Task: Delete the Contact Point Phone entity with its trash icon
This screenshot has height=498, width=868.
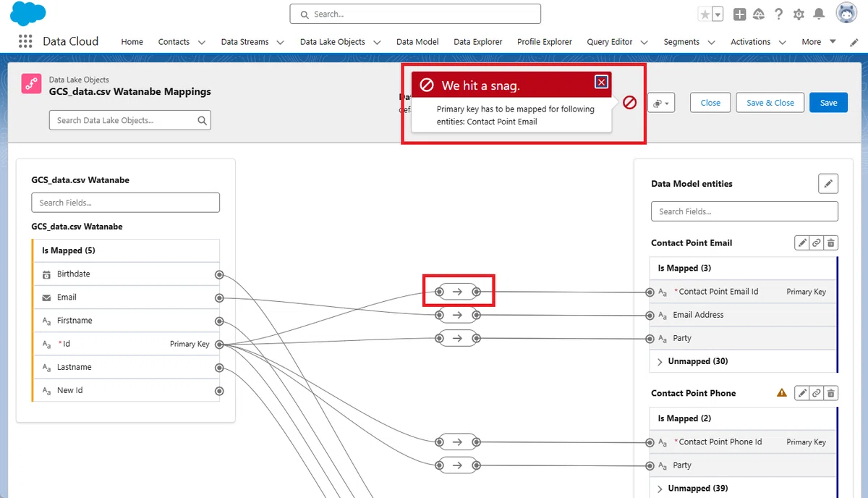Action: [831, 393]
